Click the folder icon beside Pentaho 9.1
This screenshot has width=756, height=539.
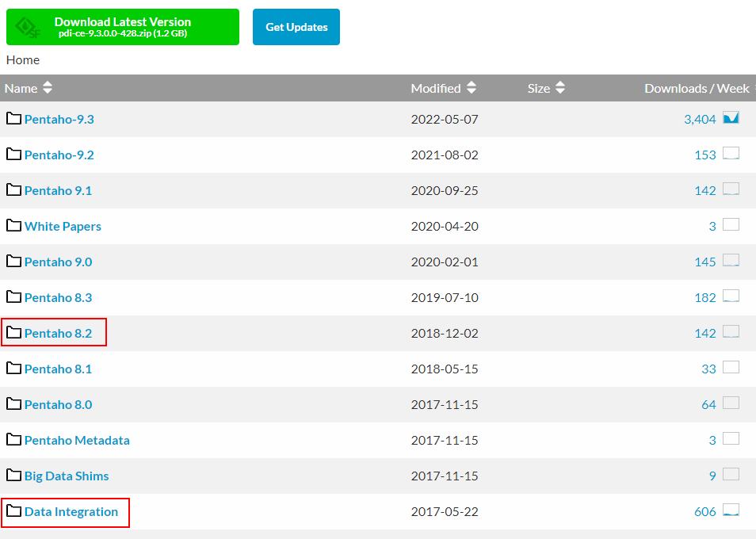coord(13,189)
